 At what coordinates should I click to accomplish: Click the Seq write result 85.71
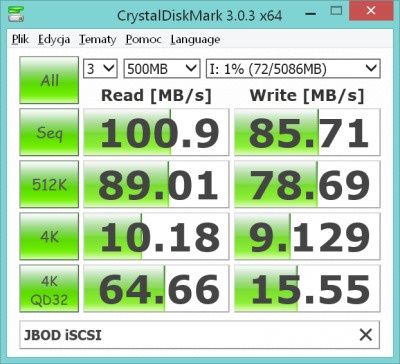click(307, 132)
